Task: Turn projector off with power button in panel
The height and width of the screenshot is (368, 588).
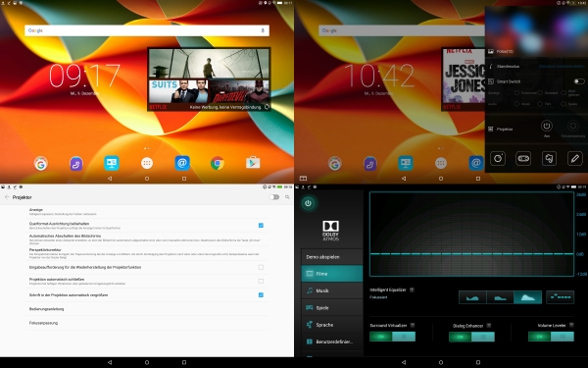Action: (x=547, y=126)
